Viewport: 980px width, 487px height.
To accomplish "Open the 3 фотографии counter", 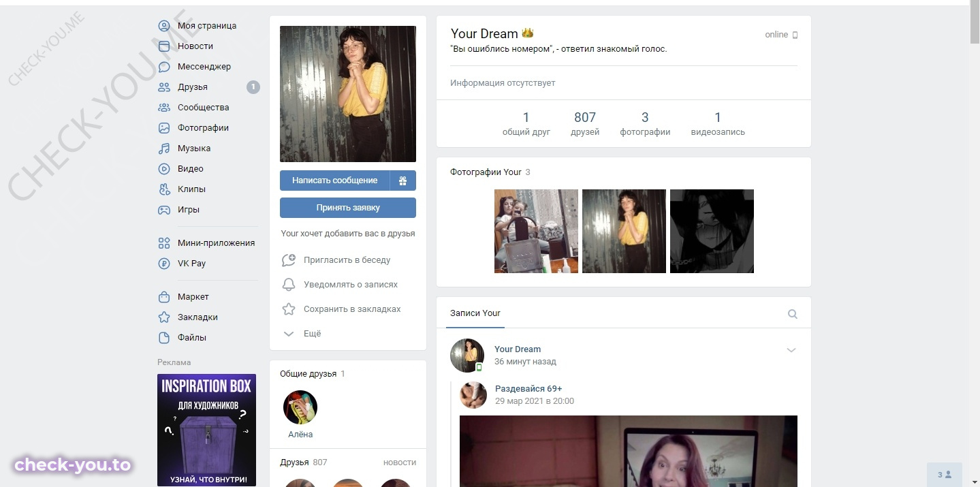I will [645, 124].
